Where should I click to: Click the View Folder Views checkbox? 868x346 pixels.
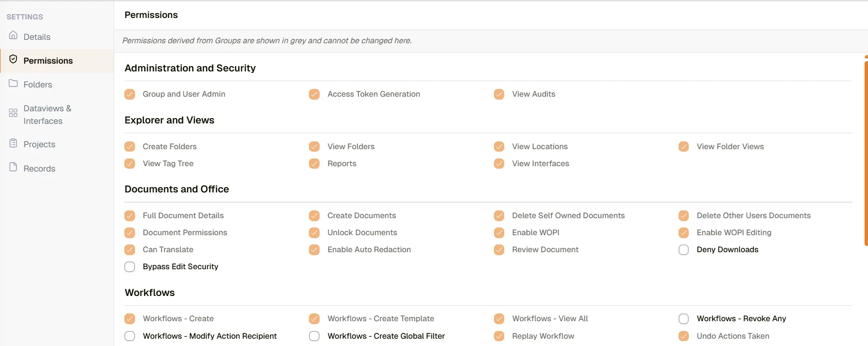click(x=683, y=147)
